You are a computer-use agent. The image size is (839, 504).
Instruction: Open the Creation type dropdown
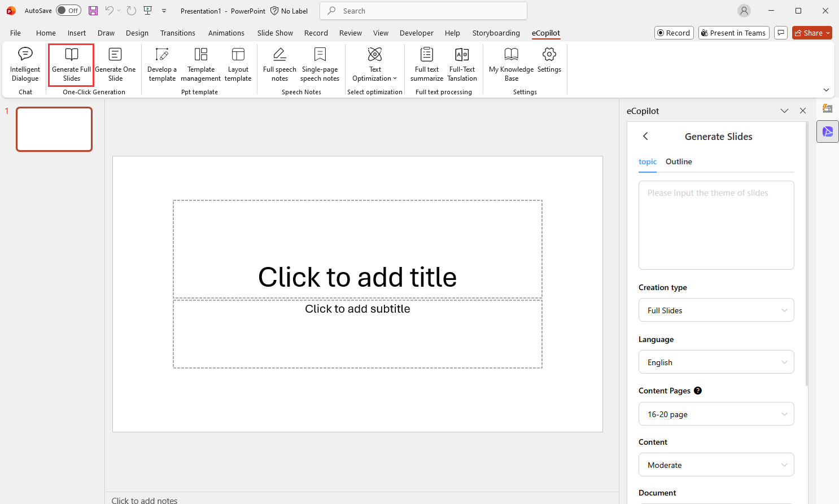(x=716, y=310)
